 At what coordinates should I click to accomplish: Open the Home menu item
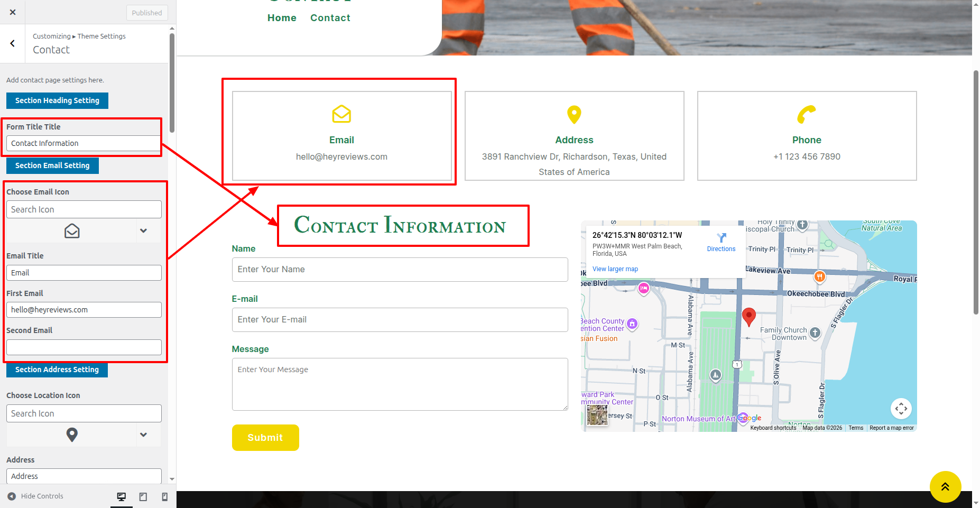click(x=282, y=18)
